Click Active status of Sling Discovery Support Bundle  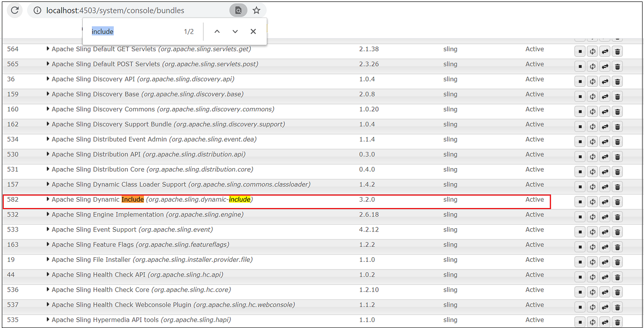coord(535,124)
